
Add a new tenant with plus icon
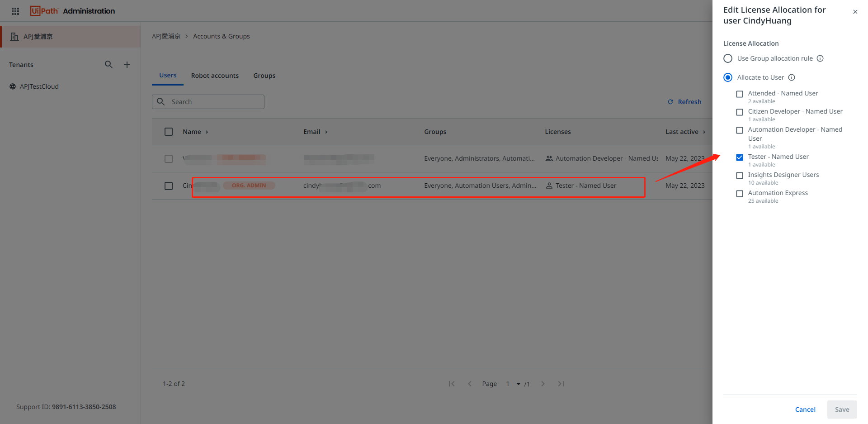tap(127, 65)
